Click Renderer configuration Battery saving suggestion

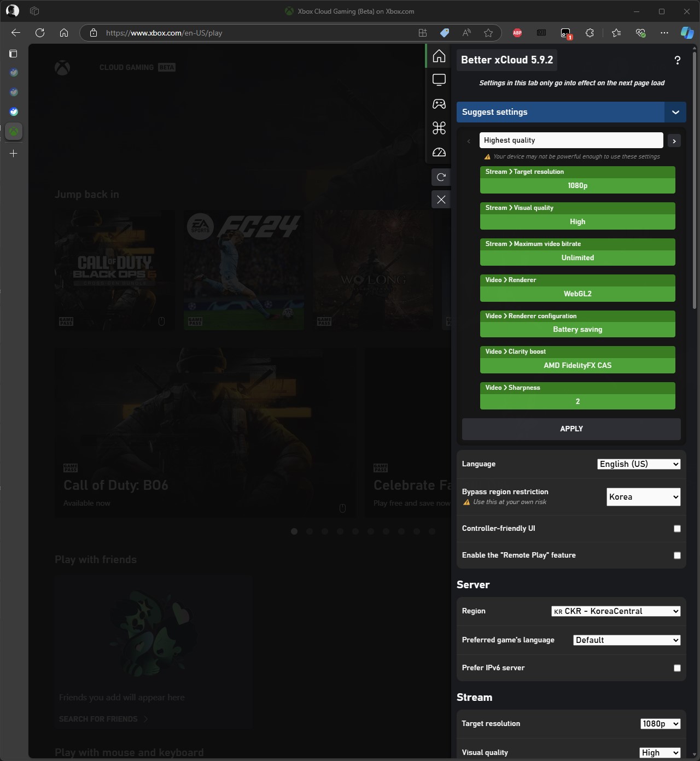coord(577,324)
